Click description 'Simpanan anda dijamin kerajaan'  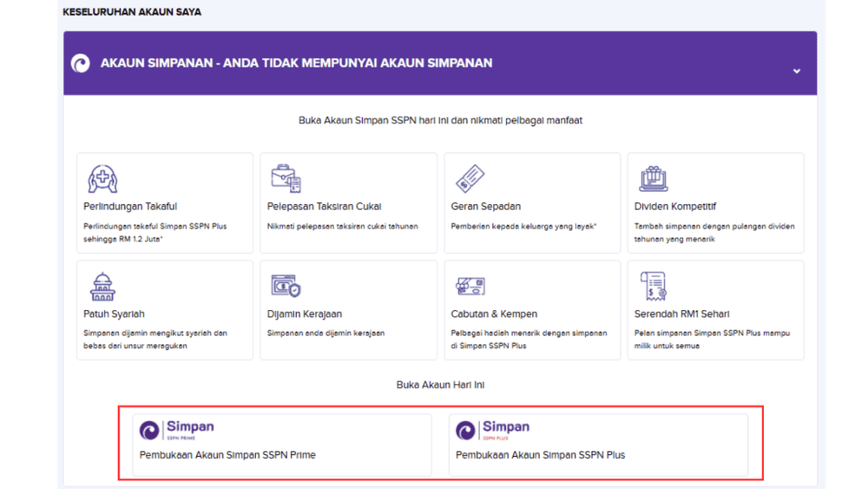(x=325, y=334)
